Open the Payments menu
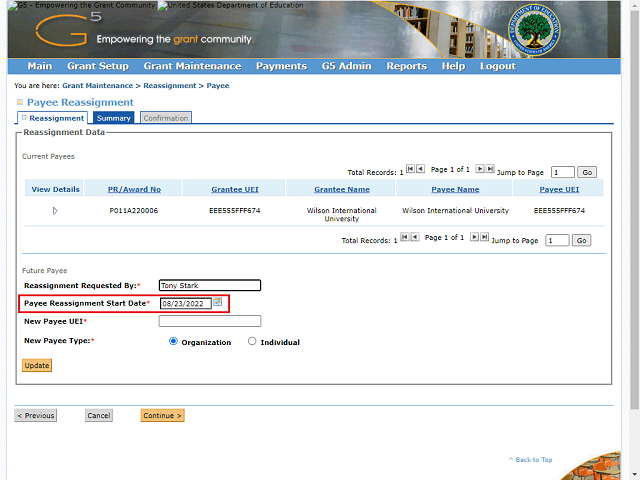 (x=281, y=66)
